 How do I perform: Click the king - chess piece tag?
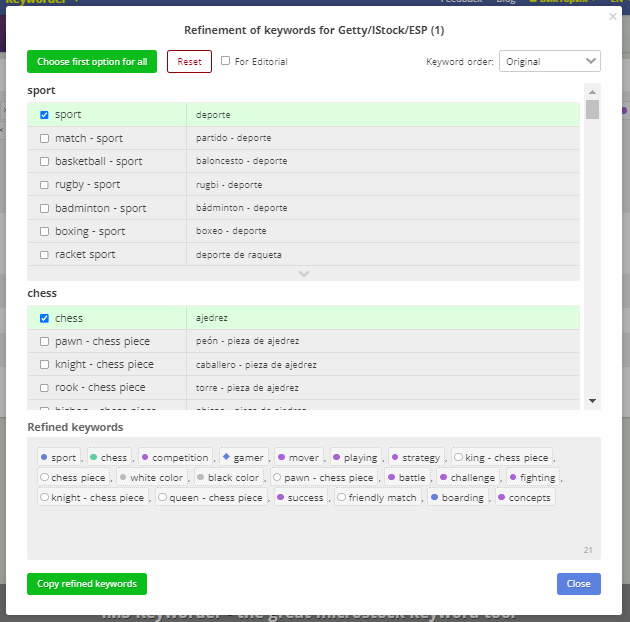click(x=502, y=457)
